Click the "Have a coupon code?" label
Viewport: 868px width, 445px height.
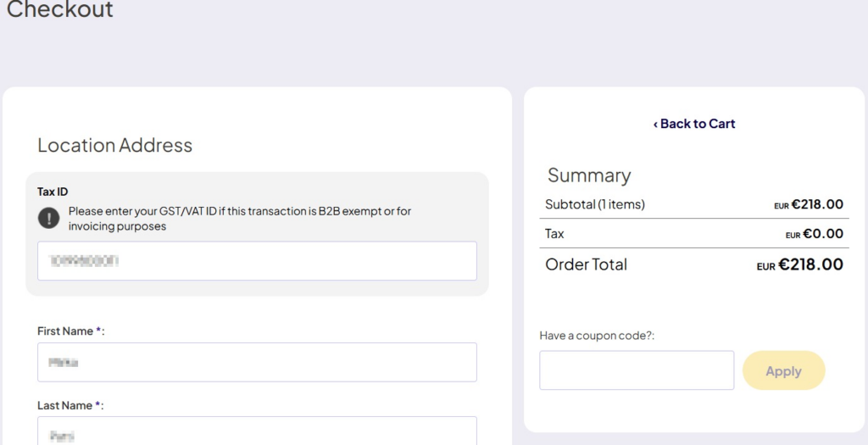click(597, 336)
